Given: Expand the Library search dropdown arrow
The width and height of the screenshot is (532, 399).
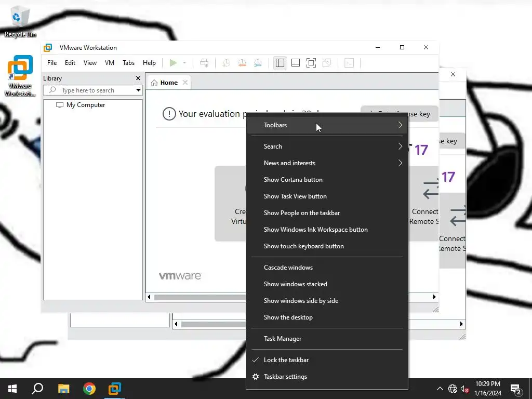Looking at the screenshot, I should pyautogui.click(x=138, y=90).
